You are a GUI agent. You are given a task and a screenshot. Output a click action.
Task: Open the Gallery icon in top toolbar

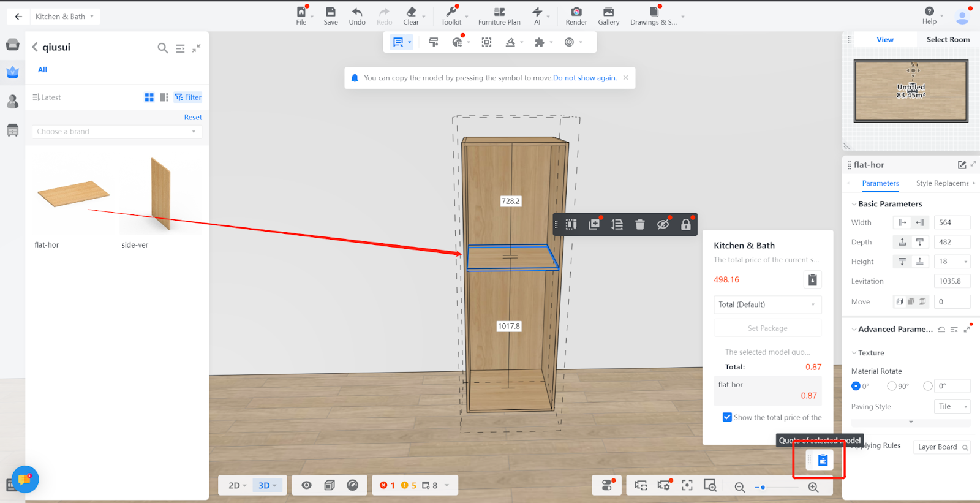click(x=608, y=12)
